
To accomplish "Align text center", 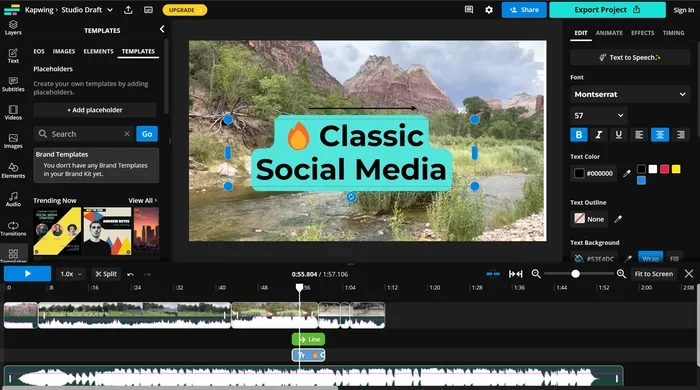I will click(660, 134).
